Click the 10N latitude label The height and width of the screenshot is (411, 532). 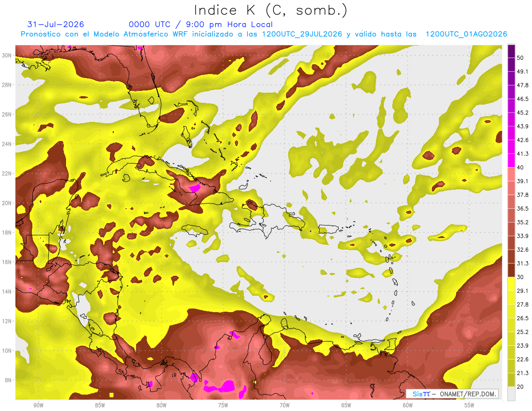coord(8,351)
